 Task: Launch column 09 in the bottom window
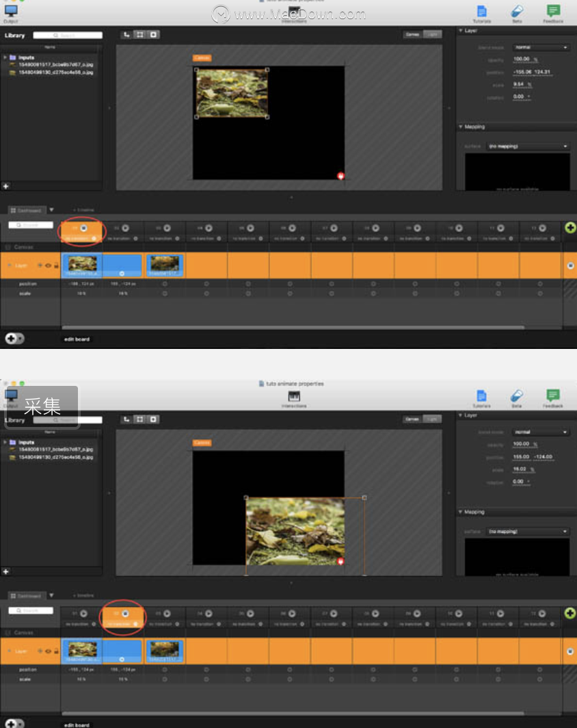(417, 614)
